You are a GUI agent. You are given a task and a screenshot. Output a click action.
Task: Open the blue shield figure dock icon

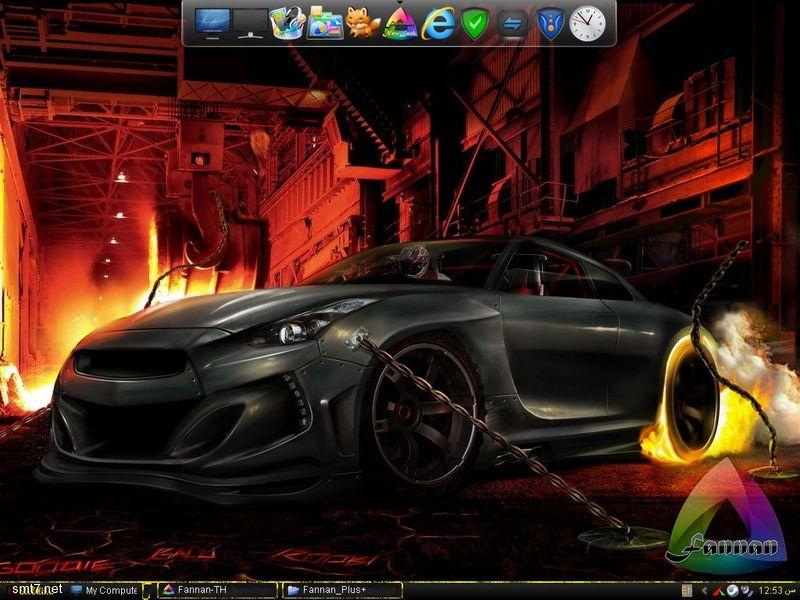click(x=550, y=23)
